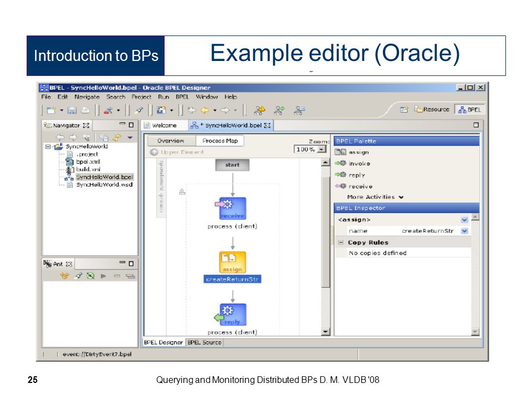This screenshot has height=399, width=532.
Task: Expand More Activities in the palette
Action: 375,197
